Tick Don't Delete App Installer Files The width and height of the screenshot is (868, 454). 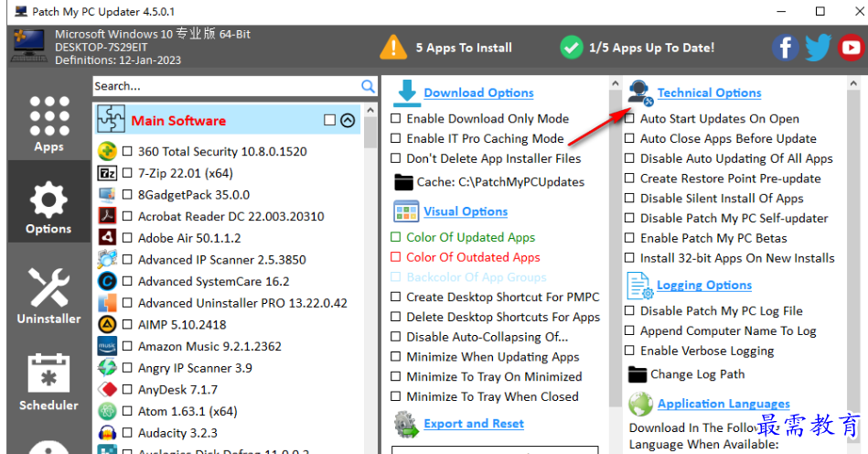point(396,158)
